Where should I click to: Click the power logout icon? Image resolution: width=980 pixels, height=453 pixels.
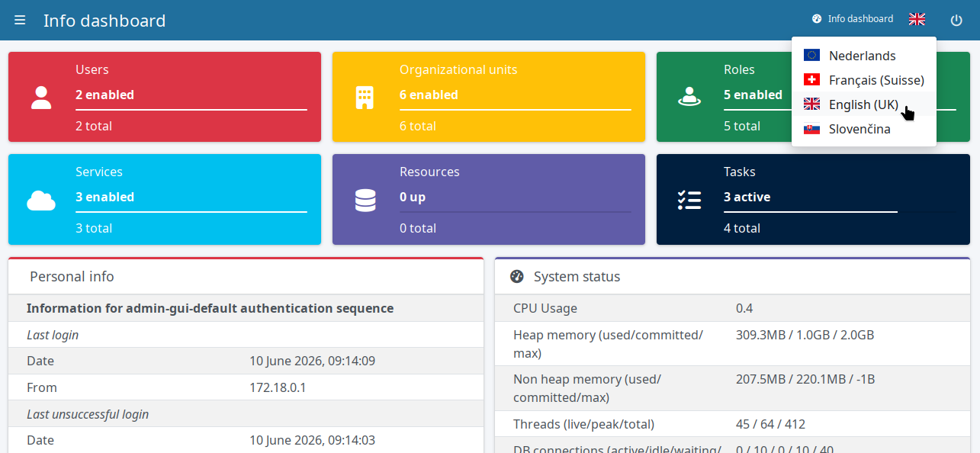pyautogui.click(x=956, y=20)
